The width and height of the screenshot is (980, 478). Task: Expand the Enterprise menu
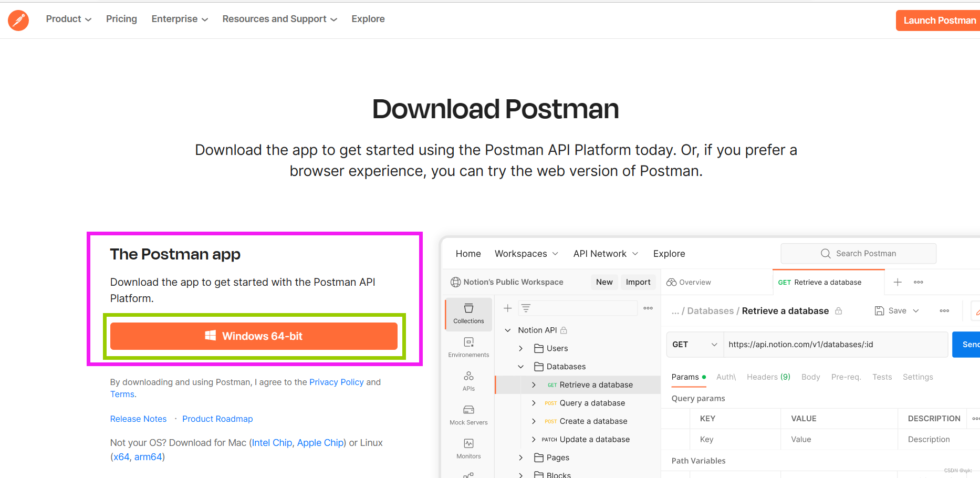click(180, 19)
